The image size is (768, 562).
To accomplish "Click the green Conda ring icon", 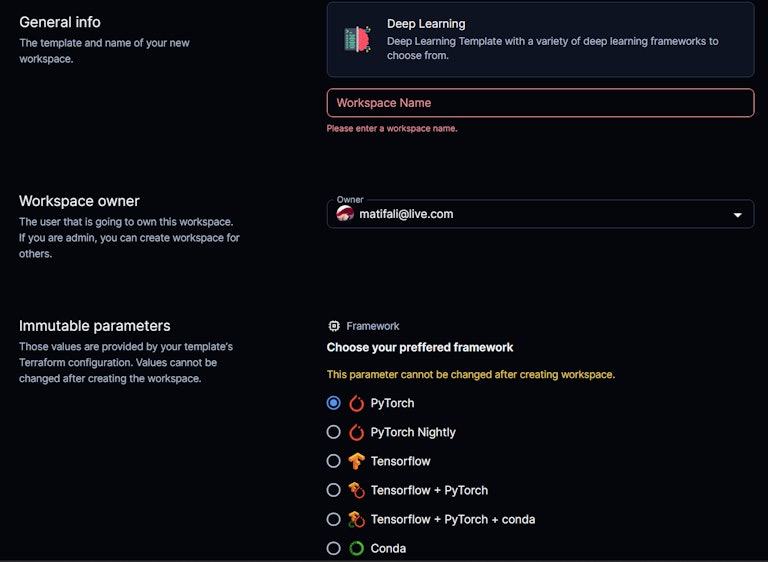I will [x=357, y=549].
